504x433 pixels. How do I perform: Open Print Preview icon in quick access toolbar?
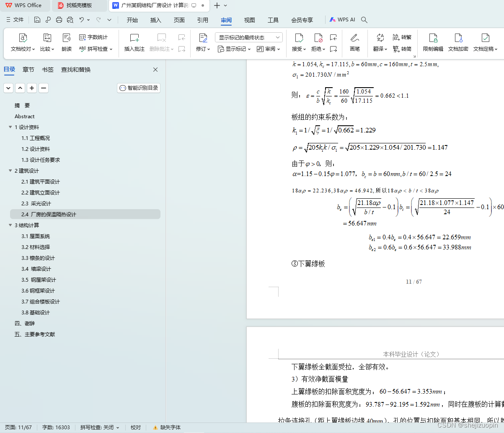pos(70,20)
